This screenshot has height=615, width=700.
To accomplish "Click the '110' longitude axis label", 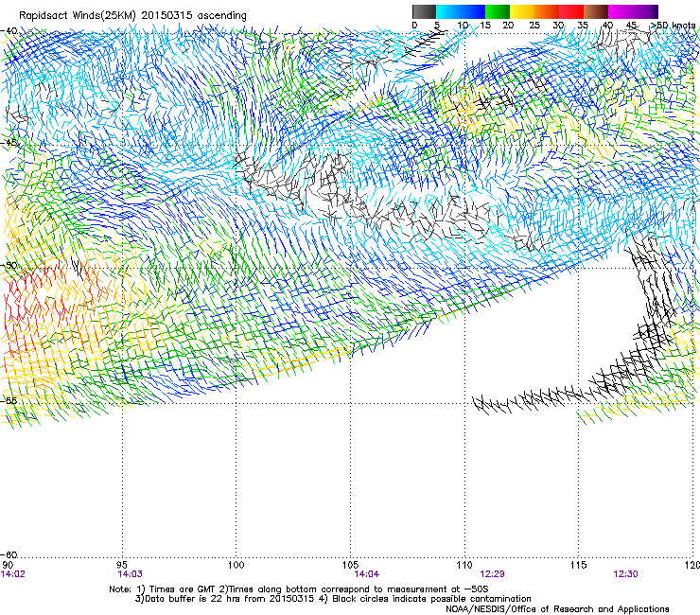I will (464, 565).
